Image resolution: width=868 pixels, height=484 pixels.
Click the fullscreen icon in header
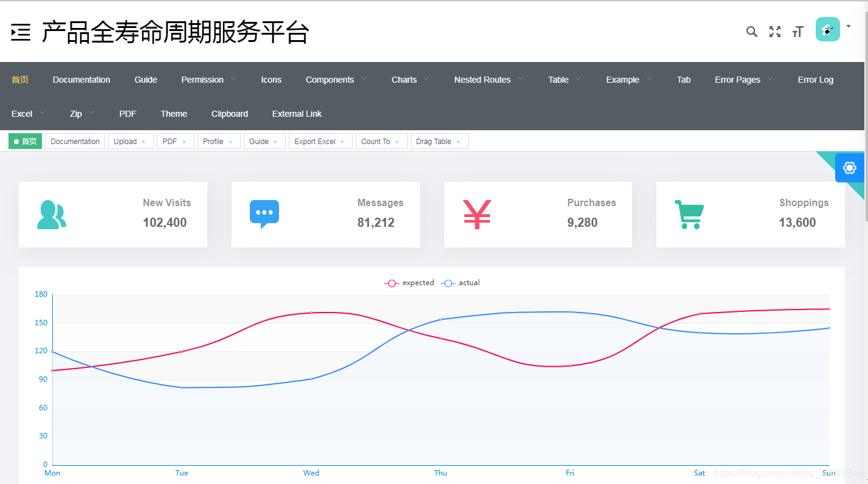coord(775,31)
